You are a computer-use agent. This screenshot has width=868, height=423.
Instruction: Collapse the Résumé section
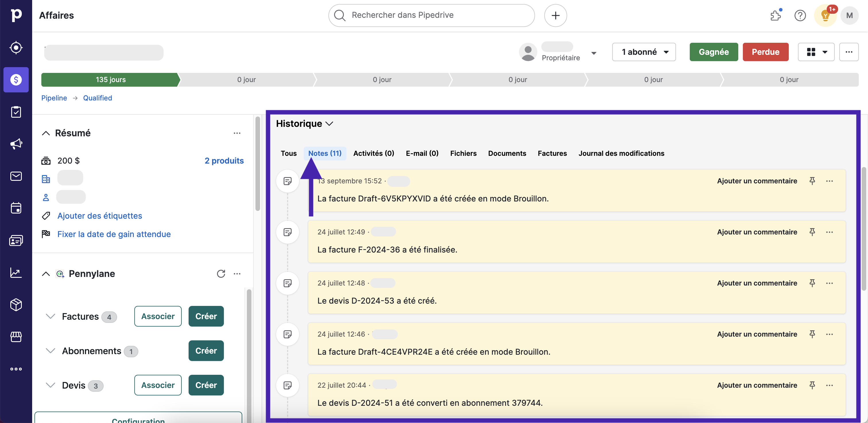(x=46, y=133)
